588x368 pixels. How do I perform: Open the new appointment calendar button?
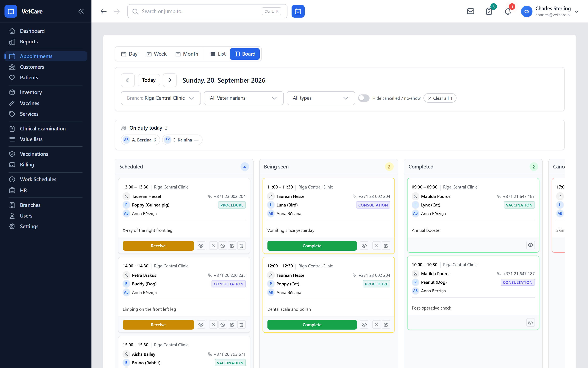click(x=298, y=11)
